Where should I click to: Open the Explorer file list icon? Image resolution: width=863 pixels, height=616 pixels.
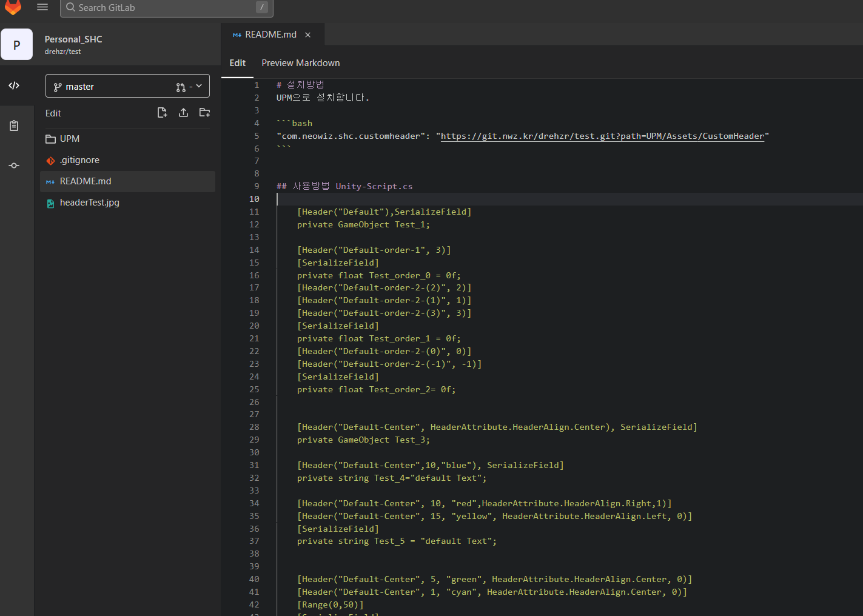tap(14, 85)
